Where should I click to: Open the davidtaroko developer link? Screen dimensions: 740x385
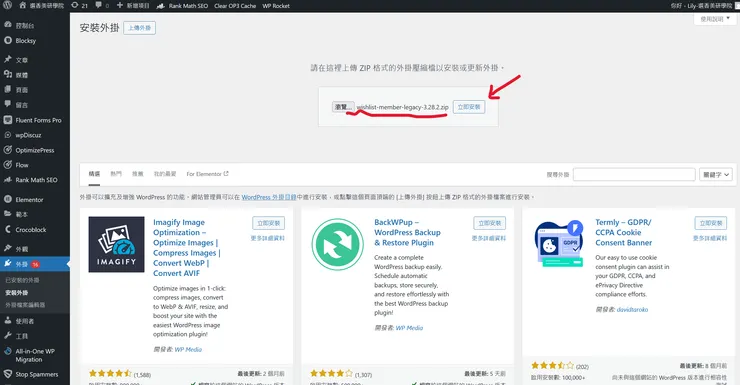click(632, 310)
